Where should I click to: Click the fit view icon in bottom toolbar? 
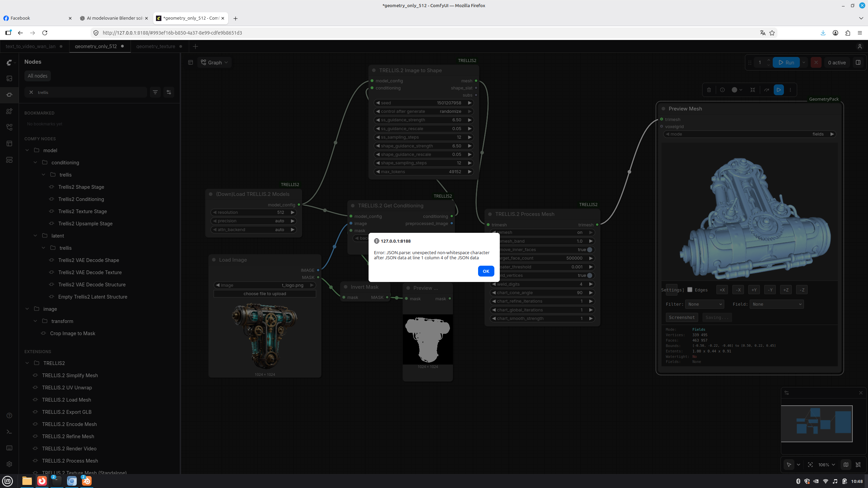pos(810,465)
